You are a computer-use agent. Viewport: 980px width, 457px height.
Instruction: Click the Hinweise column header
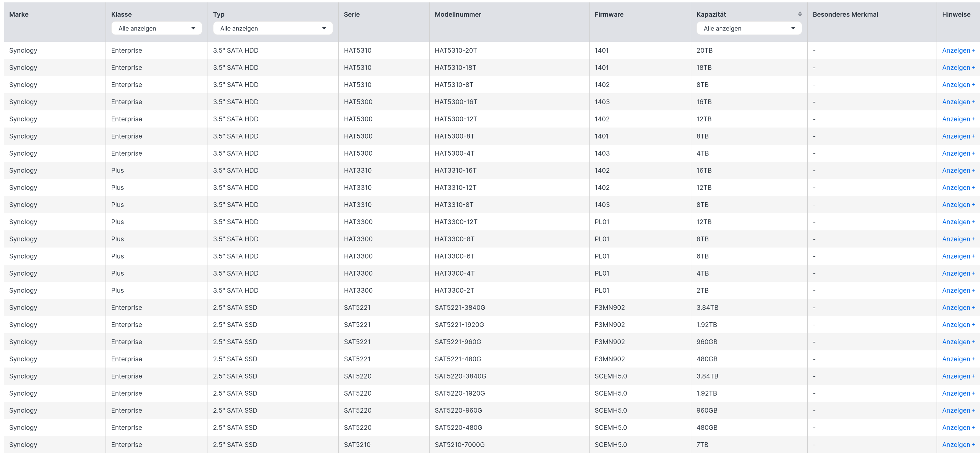click(956, 14)
